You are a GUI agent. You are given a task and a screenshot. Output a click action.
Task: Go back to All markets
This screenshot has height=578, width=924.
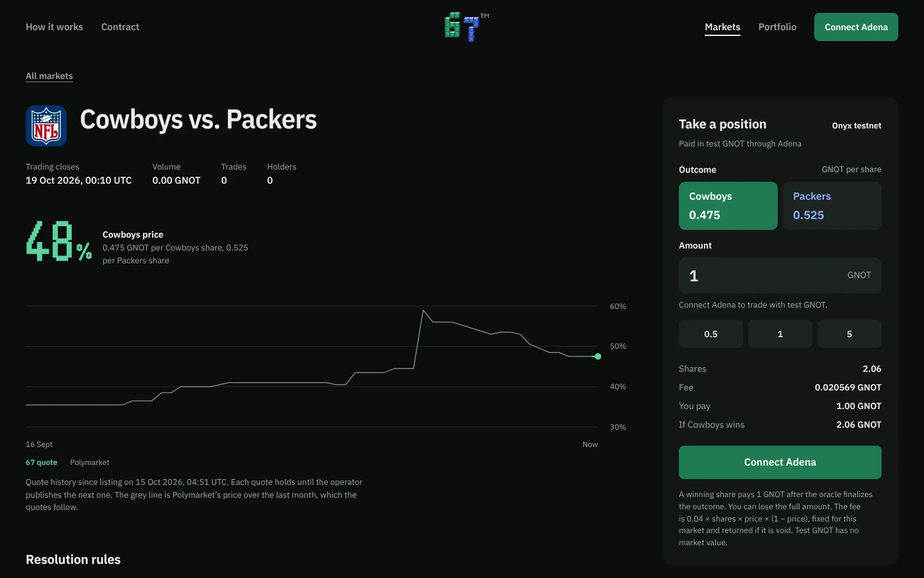(x=49, y=76)
